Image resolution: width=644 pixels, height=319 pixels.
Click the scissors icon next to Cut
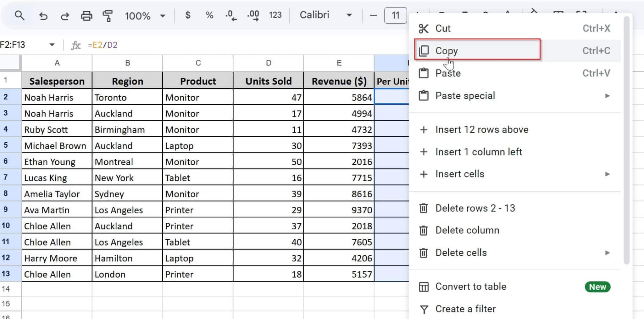click(x=424, y=28)
